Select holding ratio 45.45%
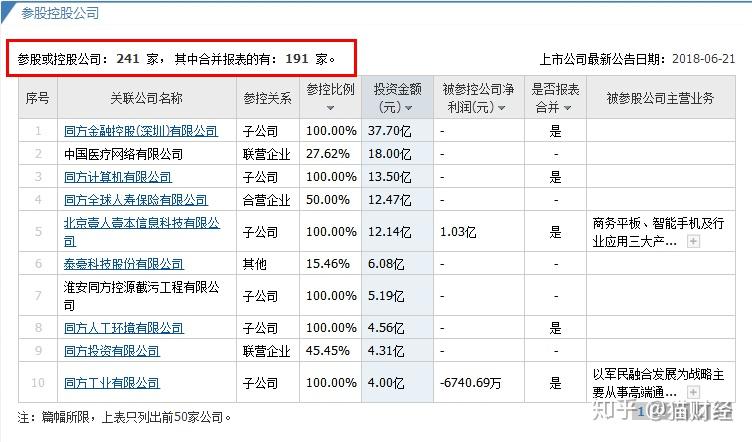 pyautogui.click(x=328, y=351)
